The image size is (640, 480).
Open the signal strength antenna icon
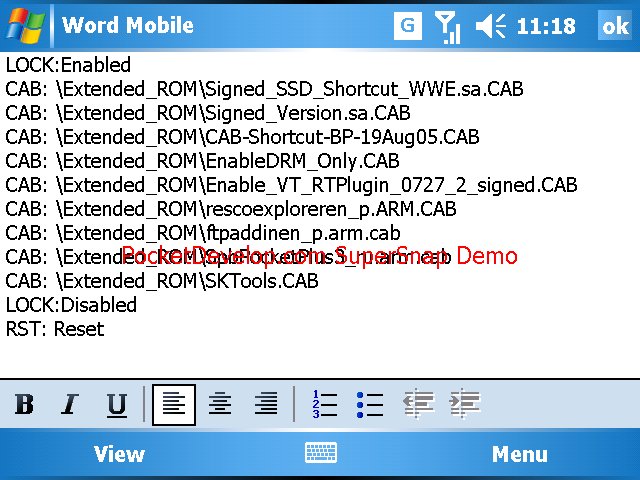coord(448,27)
